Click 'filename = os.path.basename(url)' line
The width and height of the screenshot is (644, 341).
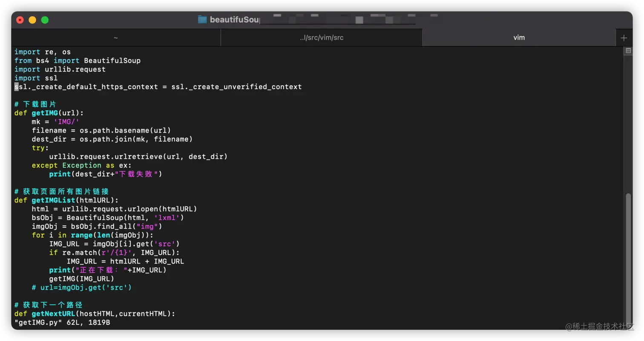[101, 130]
